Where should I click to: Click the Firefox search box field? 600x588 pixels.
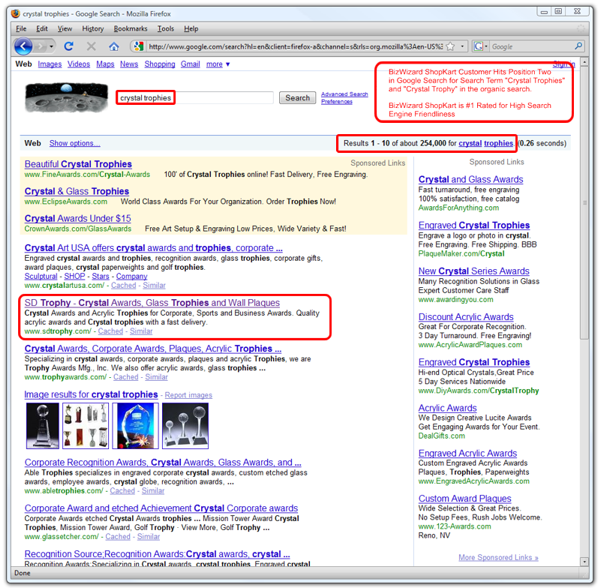[532, 47]
